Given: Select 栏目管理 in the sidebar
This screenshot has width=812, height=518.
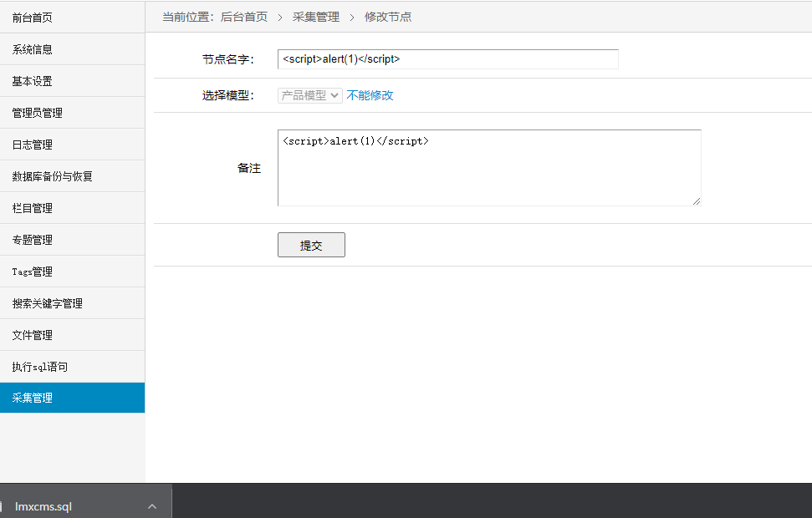Looking at the screenshot, I should click(72, 208).
